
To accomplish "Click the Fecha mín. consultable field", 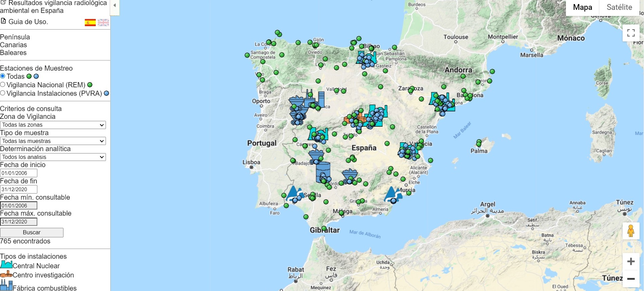I will coord(19,205).
